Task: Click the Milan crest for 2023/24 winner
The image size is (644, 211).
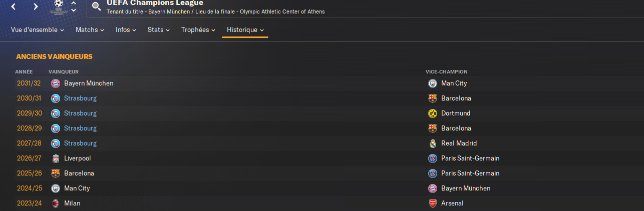Action: point(56,203)
